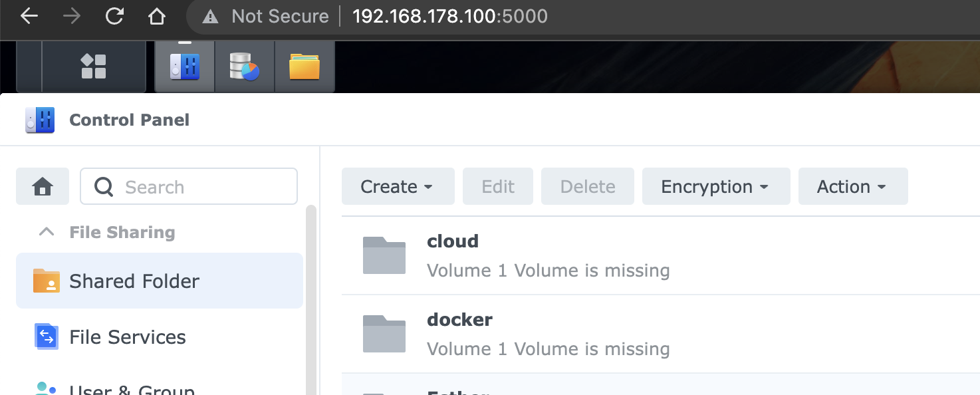Click the Delete button

point(588,186)
